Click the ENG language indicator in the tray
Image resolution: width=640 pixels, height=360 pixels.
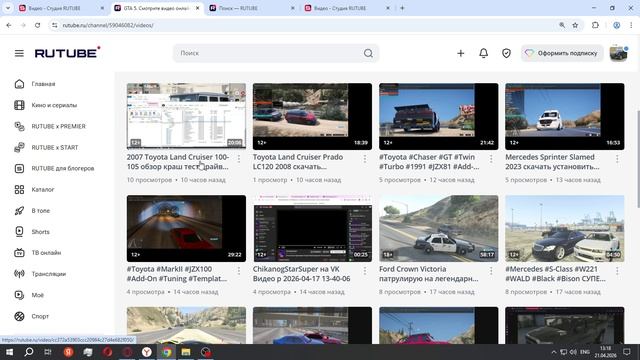[x=584, y=352]
